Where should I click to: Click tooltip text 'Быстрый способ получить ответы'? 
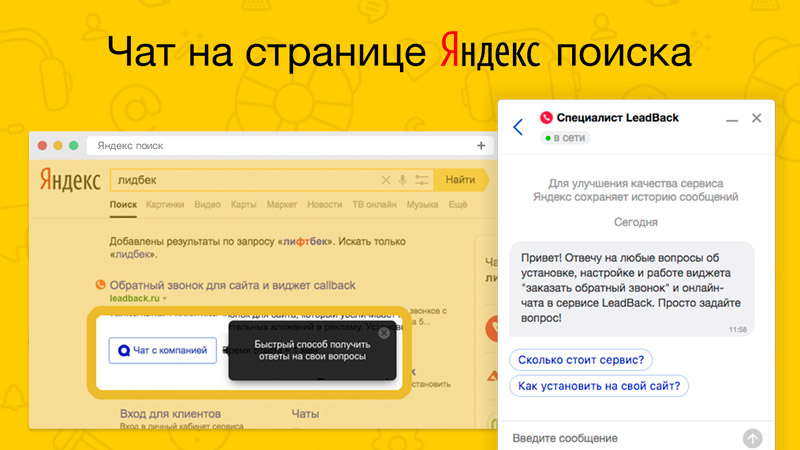[x=312, y=350]
